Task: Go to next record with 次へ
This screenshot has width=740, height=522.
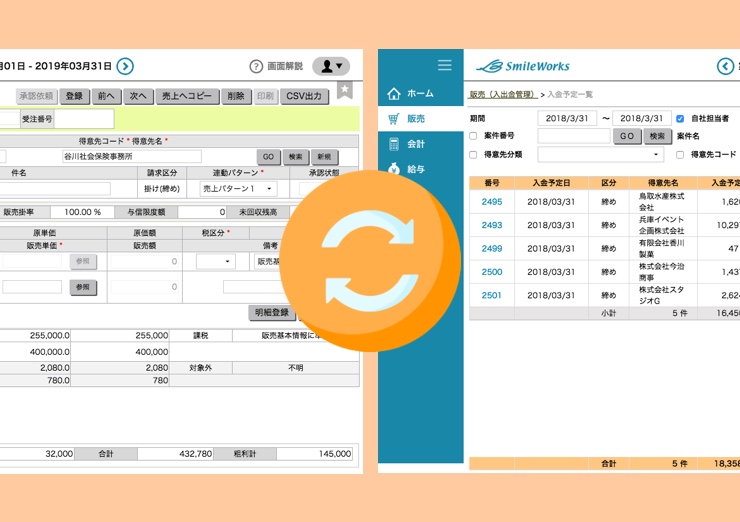Action: tap(138, 96)
